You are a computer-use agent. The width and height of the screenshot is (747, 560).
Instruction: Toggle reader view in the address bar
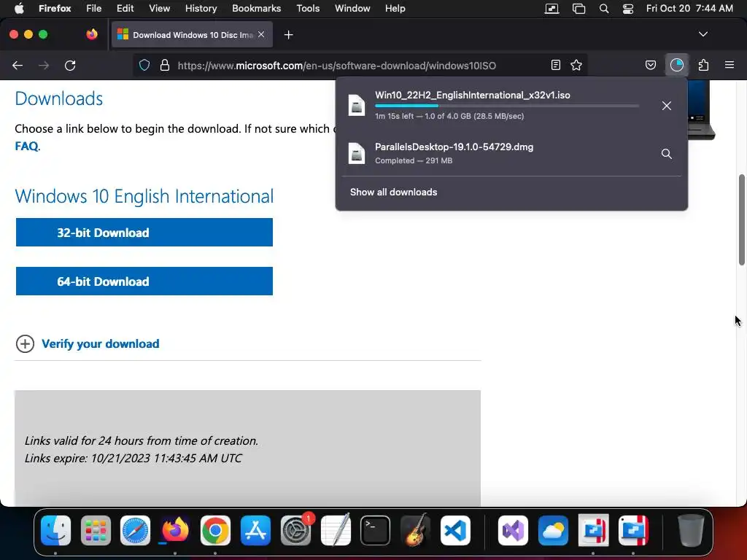555,65
